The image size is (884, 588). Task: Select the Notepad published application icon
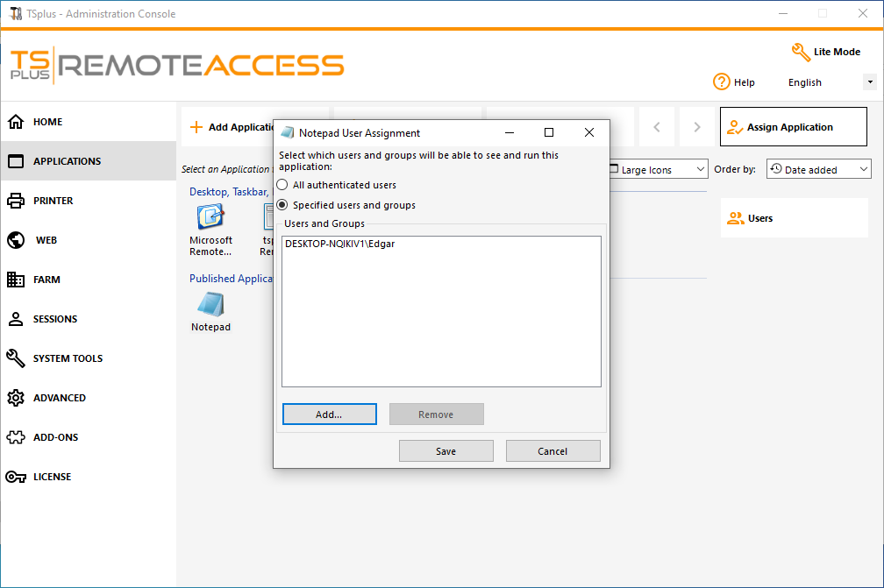point(210,308)
